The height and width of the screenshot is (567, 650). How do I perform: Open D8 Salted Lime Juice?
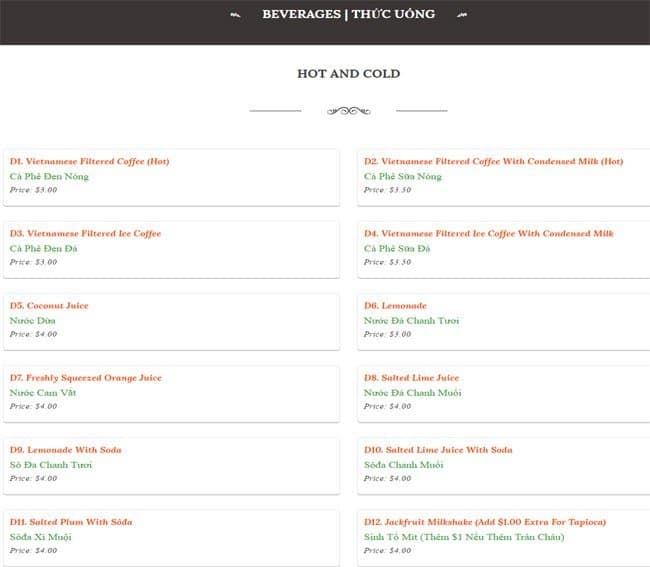pos(411,378)
